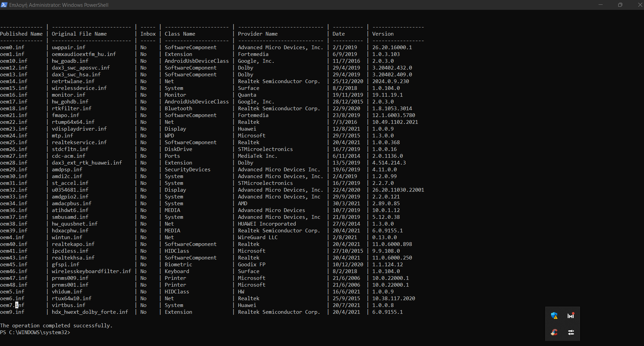
Task: Click file name oemxaudioextfm_hu.inf
Action: pyautogui.click(x=84, y=54)
